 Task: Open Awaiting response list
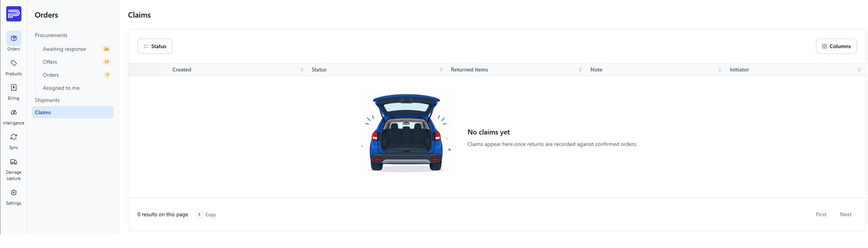coord(64,49)
